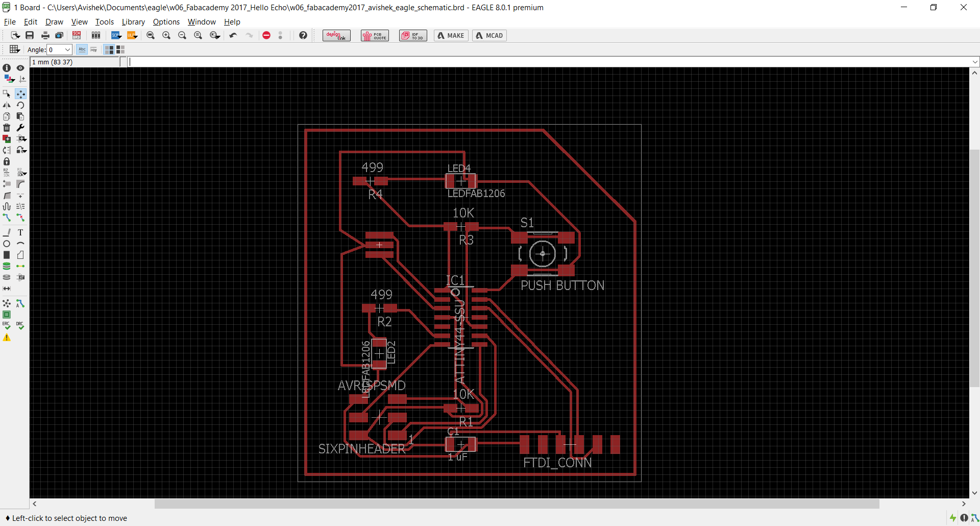The image size is (980, 526).
Task: Save the board with the floppy disk icon
Action: pos(30,35)
